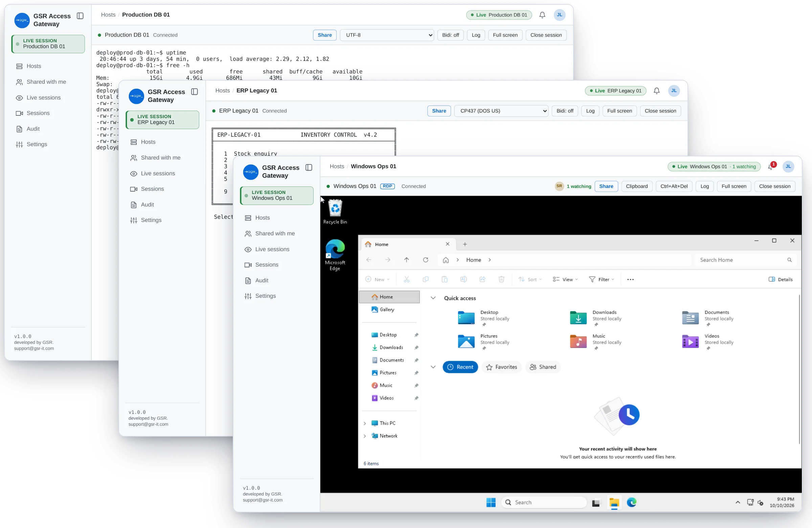Collapse Quick access section chevron
The image size is (812, 528).
433,298
